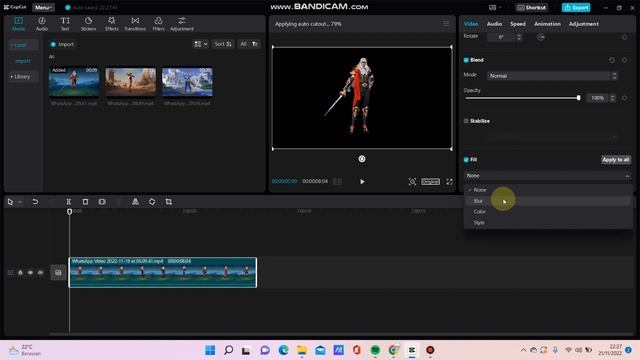Screen dimensions: 640x360
Task: Choose None in Fill dropdown
Action: tap(548, 190)
